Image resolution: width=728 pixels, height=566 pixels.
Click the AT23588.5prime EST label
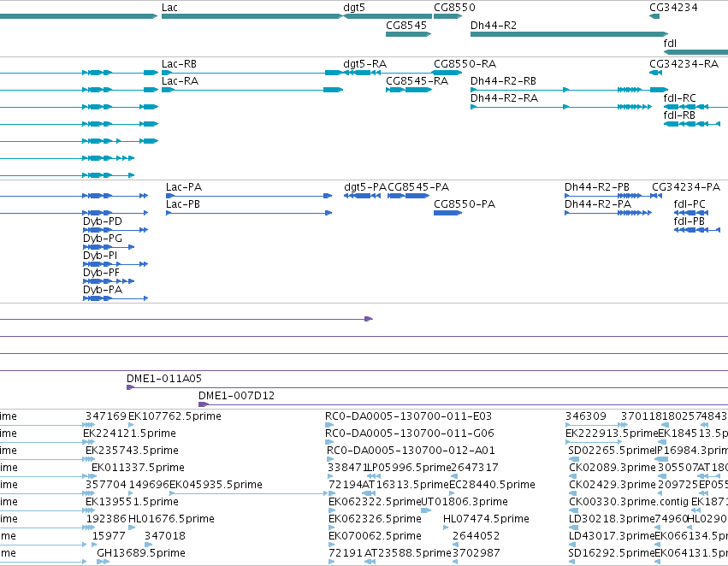408,553
